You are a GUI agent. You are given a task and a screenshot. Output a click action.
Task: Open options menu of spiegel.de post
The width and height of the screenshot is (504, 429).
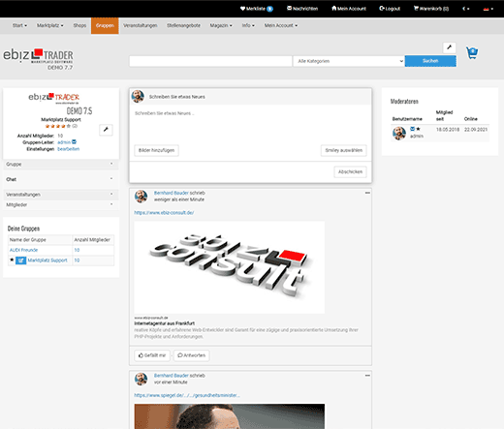pyautogui.click(x=367, y=376)
